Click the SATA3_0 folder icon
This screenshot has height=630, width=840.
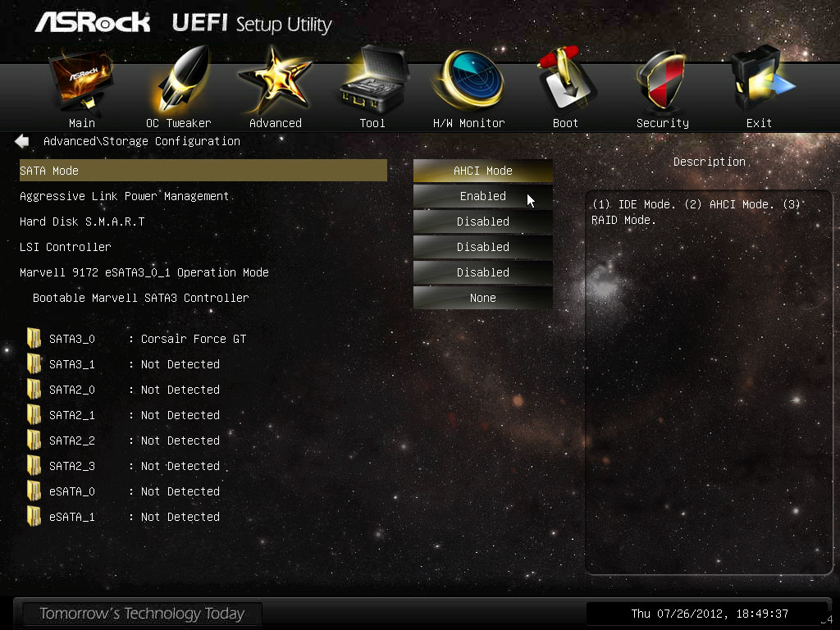coord(34,339)
